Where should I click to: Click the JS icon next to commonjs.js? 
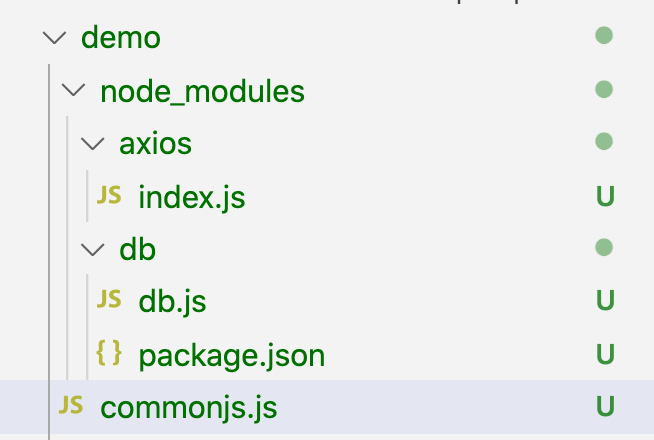tap(70, 406)
